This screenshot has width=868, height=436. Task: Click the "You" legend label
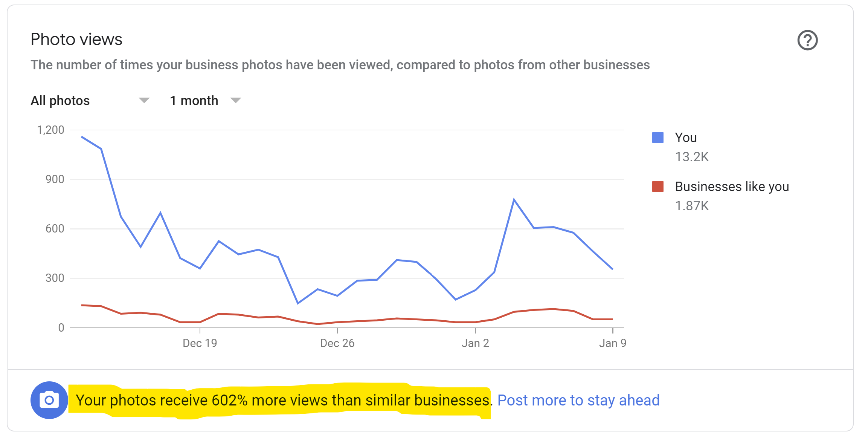point(686,138)
